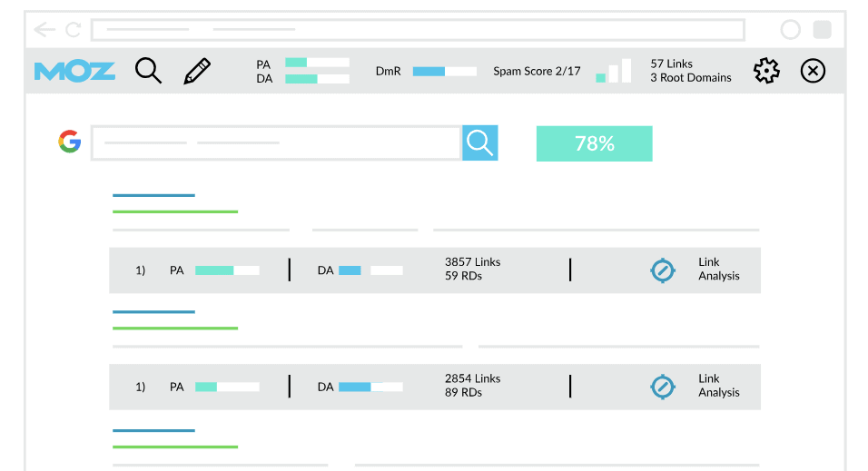This screenshot has width=868, height=471.
Task: Open Link Analysis for 2854 Links result
Action: point(718,386)
